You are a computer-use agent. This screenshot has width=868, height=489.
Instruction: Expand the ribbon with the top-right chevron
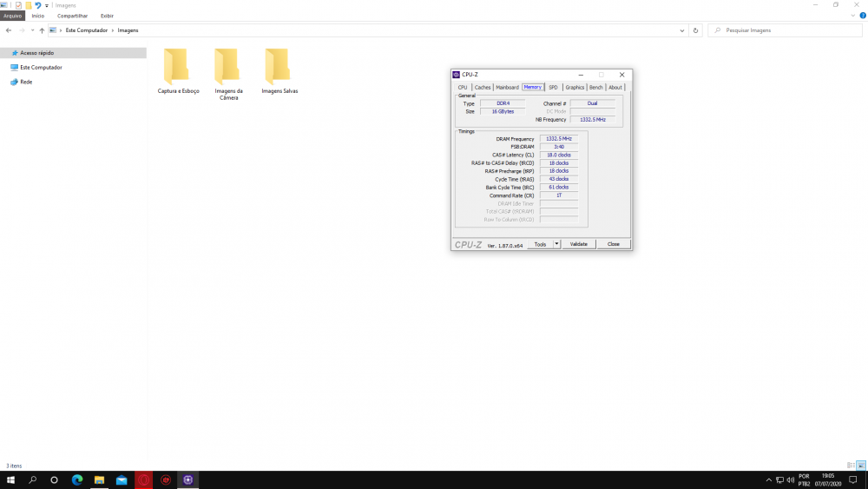(x=852, y=16)
